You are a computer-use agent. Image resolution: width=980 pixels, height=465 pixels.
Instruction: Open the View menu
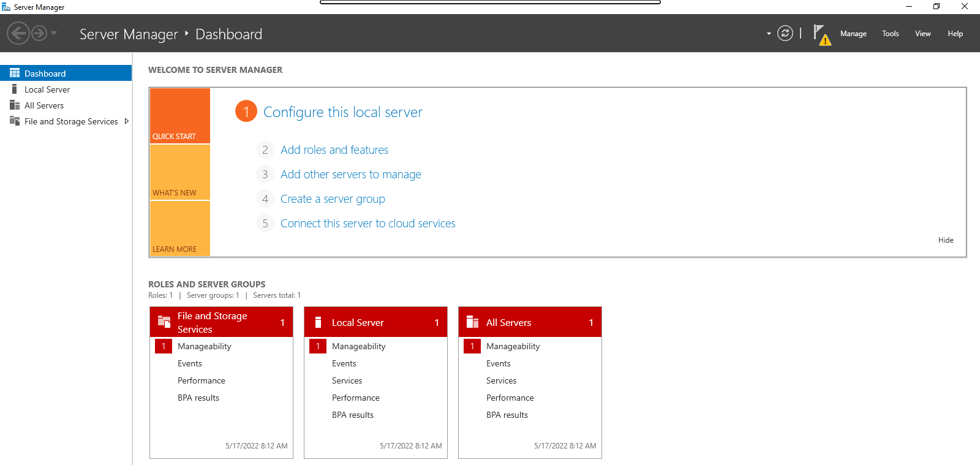tap(923, 34)
